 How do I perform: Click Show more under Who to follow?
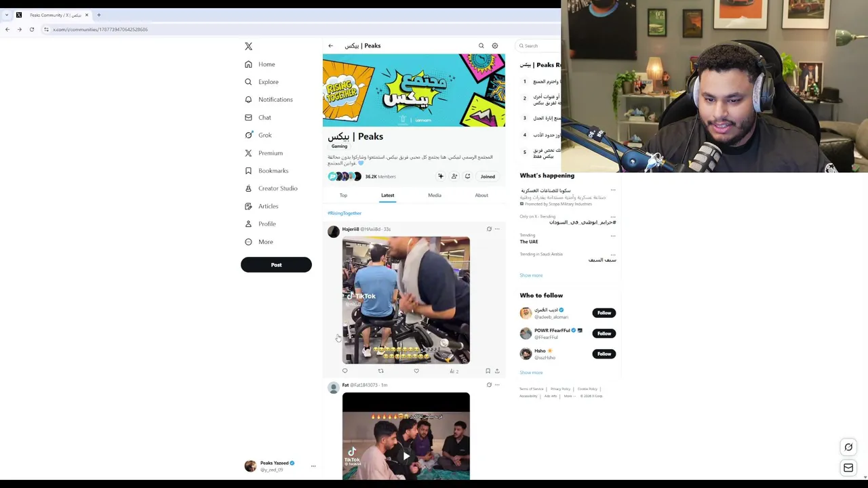click(531, 373)
